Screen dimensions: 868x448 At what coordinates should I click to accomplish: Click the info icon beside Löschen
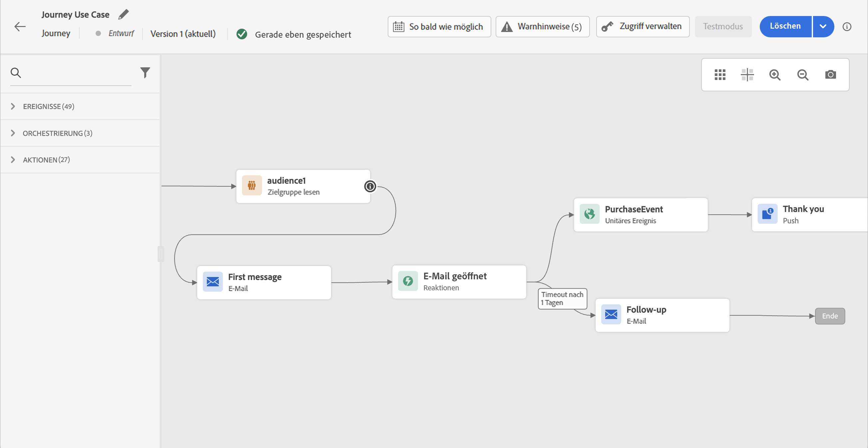(846, 27)
